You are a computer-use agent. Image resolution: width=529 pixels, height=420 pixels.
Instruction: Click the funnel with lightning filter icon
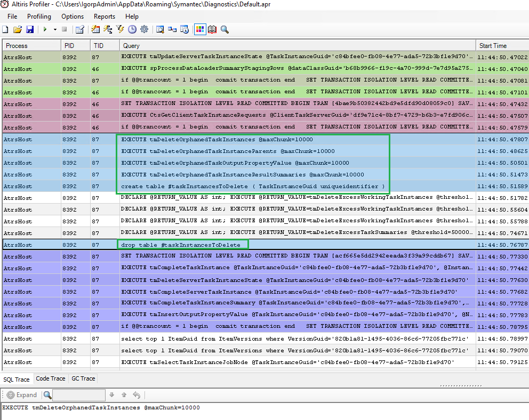pyautogui.click(x=120, y=30)
